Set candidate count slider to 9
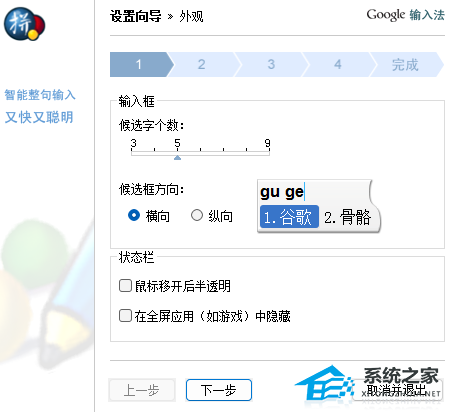 pyautogui.click(x=269, y=153)
